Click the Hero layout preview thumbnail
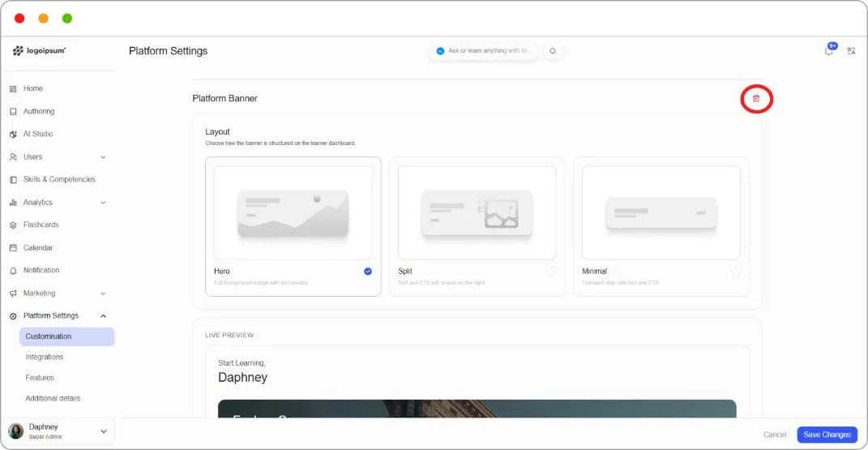 click(x=293, y=212)
